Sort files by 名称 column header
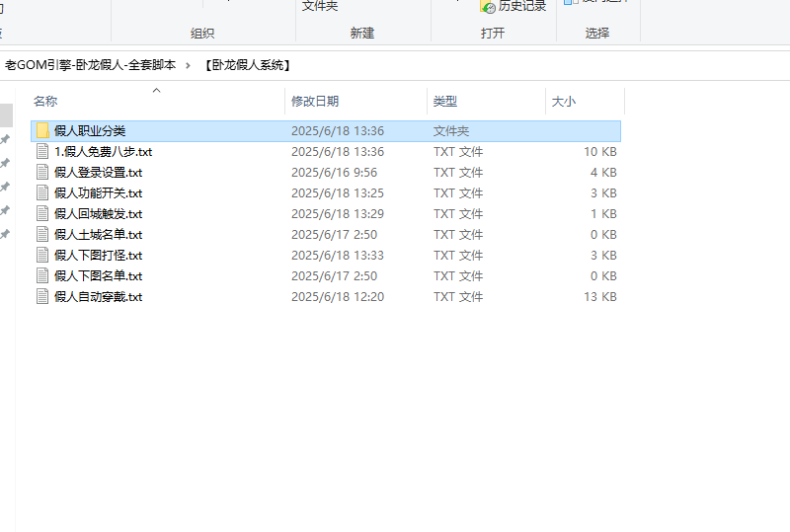Image resolution: width=790 pixels, height=532 pixels. 45,102
